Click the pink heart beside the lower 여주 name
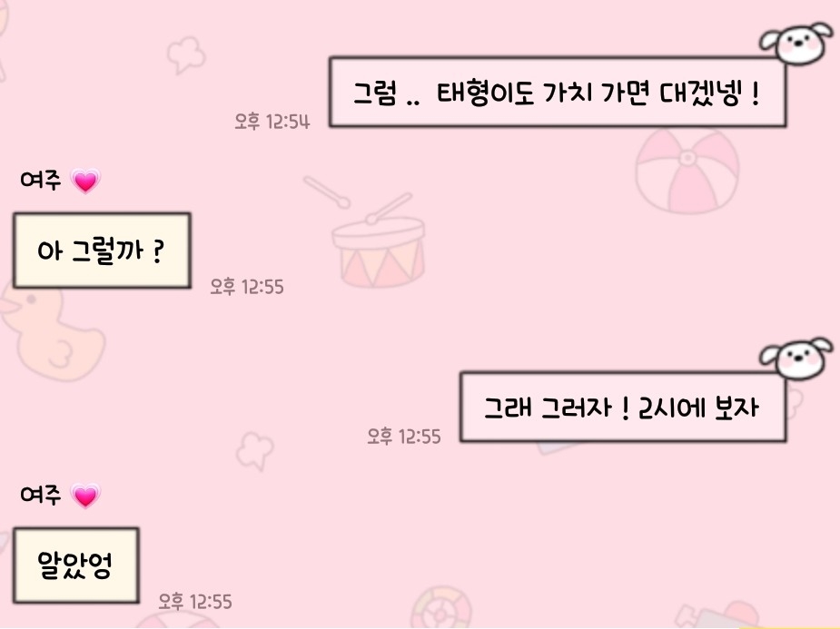Viewport: 840px width, 629px height. coord(85,496)
